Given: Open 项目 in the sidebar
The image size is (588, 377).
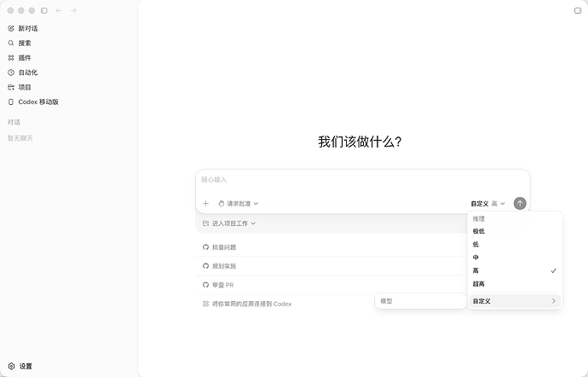Looking at the screenshot, I should point(25,87).
